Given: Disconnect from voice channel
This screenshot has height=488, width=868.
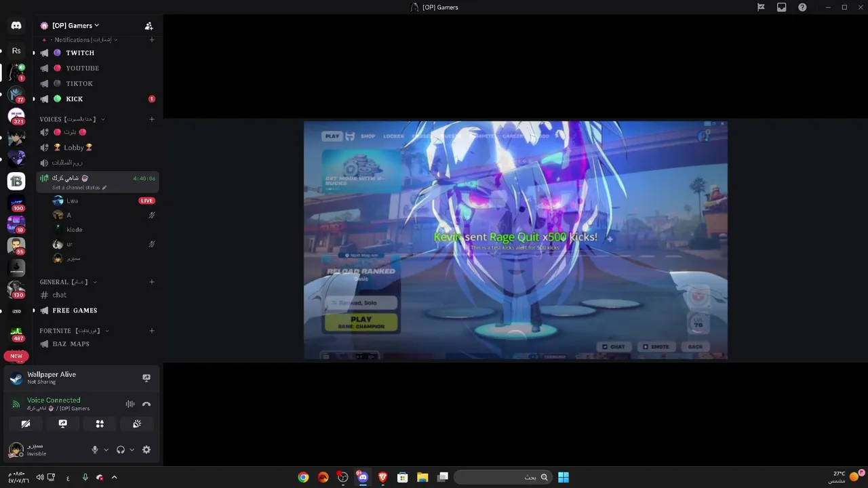Looking at the screenshot, I should click(x=146, y=404).
